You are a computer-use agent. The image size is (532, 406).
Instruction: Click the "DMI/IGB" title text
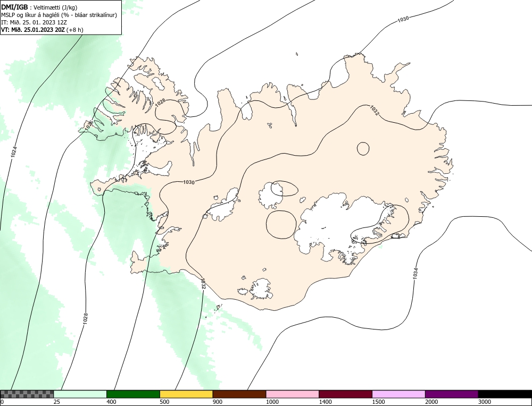[14, 7]
